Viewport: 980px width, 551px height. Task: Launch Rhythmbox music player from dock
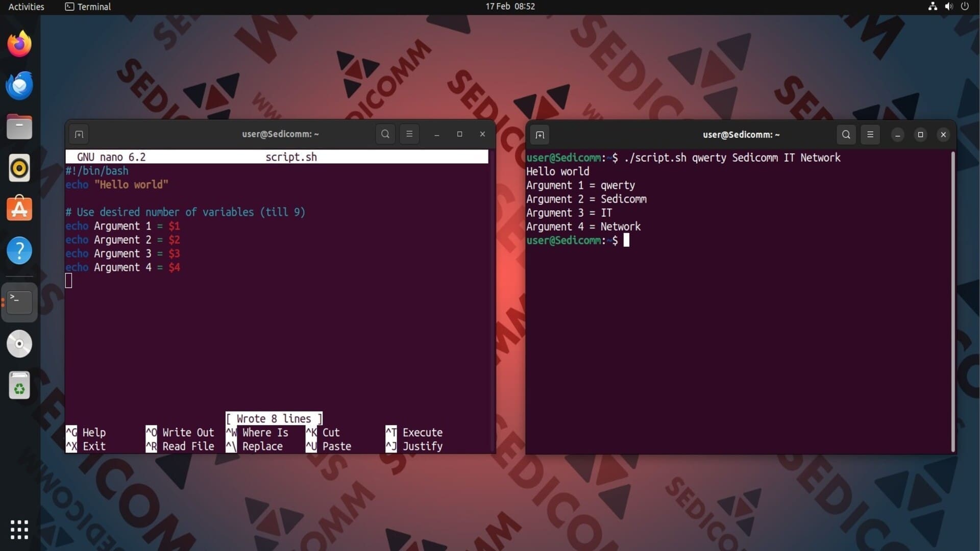pyautogui.click(x=19, y=168)
